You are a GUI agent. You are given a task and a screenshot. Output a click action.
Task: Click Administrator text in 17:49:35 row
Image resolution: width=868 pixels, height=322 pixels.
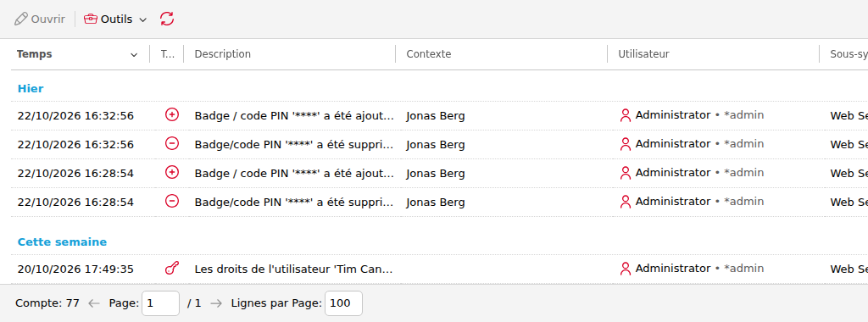coord(672,269)
